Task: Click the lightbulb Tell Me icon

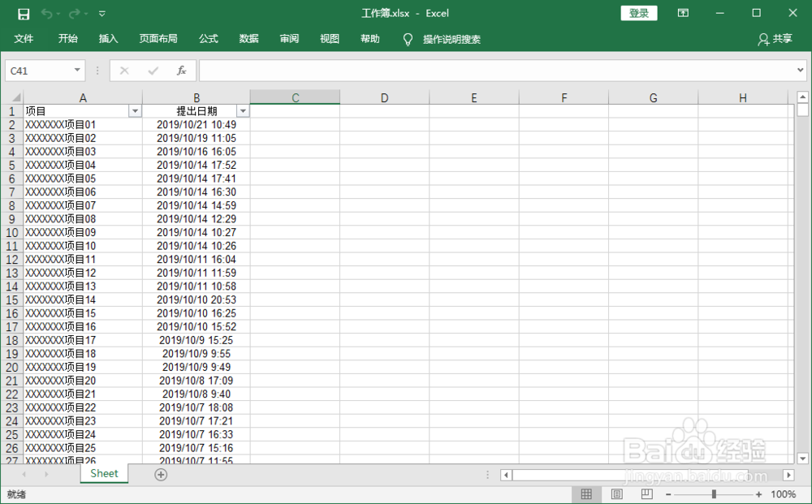Action: (408, 39)
